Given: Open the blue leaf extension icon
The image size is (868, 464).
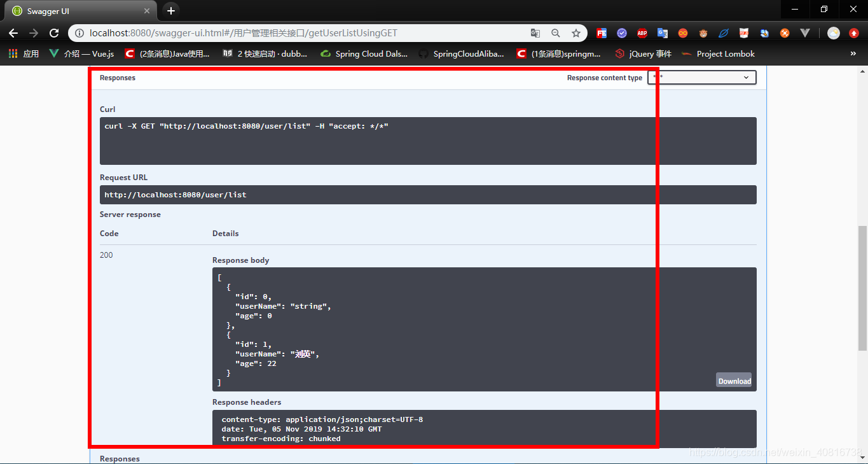Looking at the screenshot, I should point(724,33).
